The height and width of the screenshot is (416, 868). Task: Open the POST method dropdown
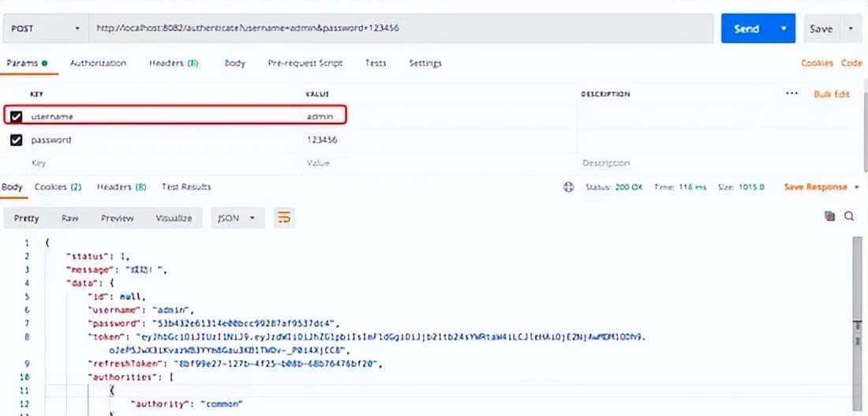pyautogui.click(x=46, y=28)
